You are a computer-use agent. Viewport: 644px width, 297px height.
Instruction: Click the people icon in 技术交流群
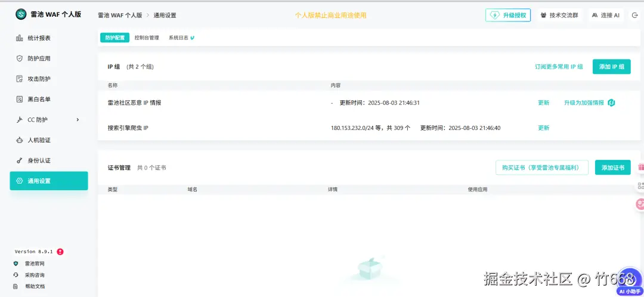click(x=543, y=15)
